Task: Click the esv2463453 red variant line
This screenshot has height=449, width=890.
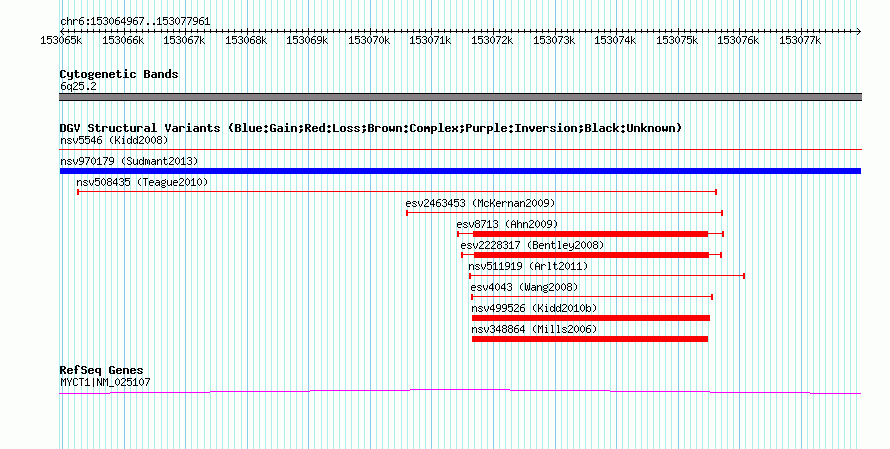Action: tap(564, 213)
